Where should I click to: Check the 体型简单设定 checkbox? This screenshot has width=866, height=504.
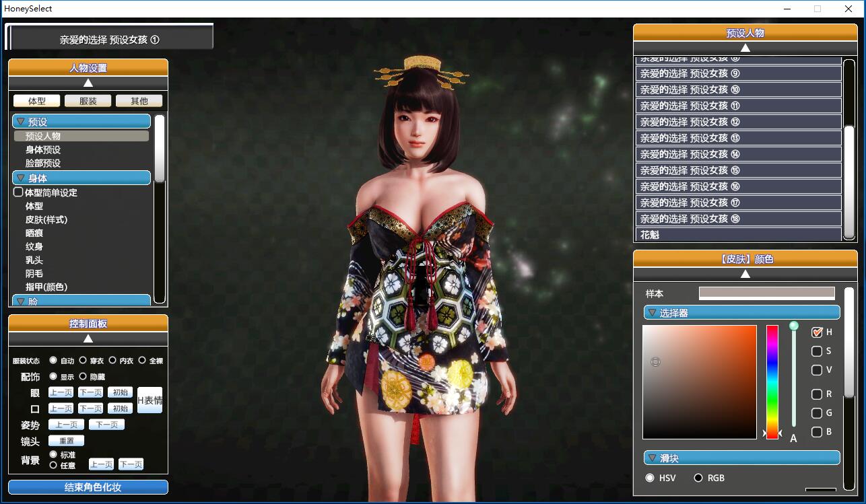coord(19,192)
